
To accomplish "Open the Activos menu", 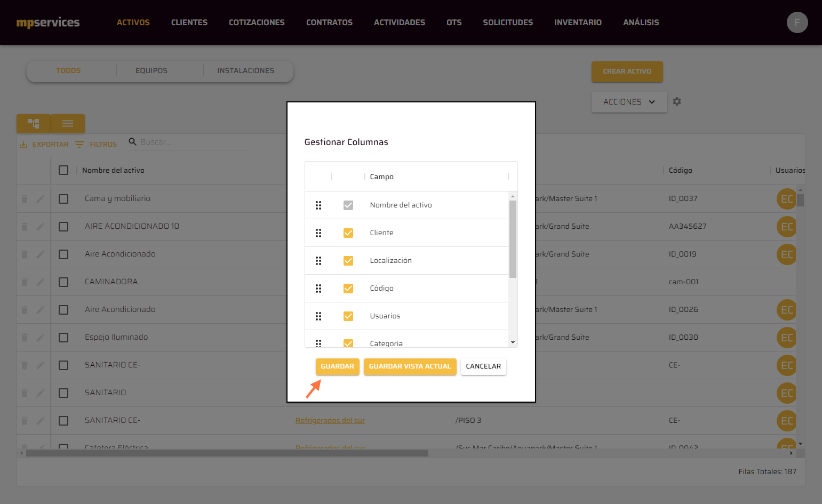I will [133, 22].
